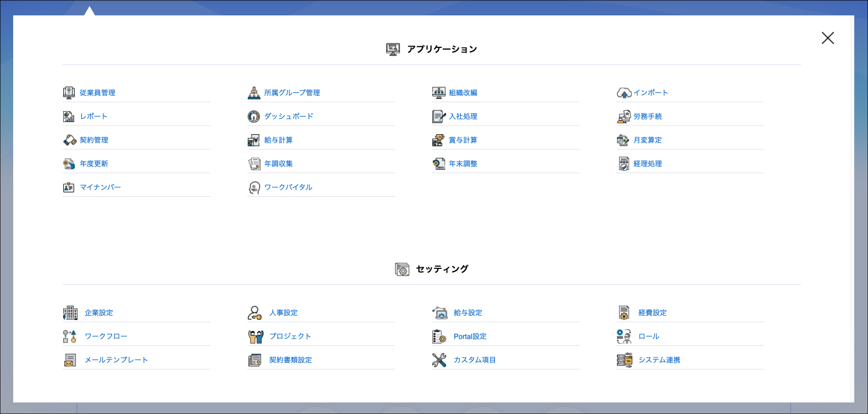Open the 所属グループ管理 icon

click(x=254, y=93)
